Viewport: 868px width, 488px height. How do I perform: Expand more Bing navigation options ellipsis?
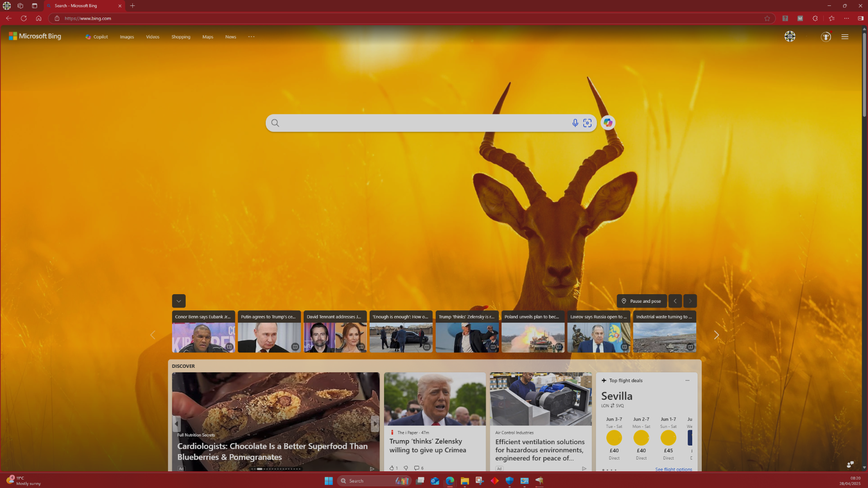252,37
